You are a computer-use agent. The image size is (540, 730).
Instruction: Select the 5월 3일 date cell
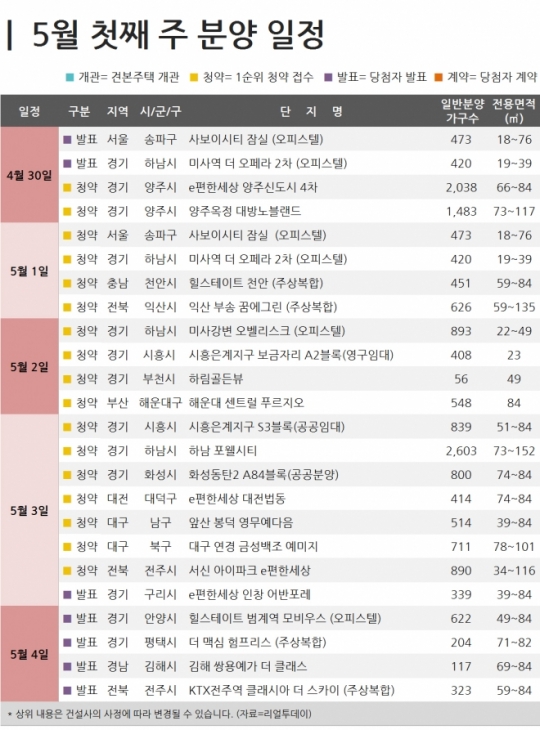tap(29, 510)
